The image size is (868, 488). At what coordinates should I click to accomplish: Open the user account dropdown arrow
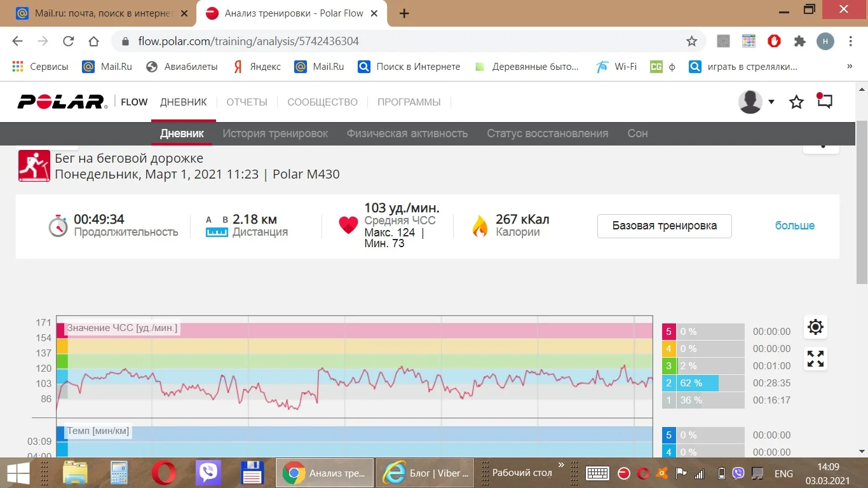771,102
